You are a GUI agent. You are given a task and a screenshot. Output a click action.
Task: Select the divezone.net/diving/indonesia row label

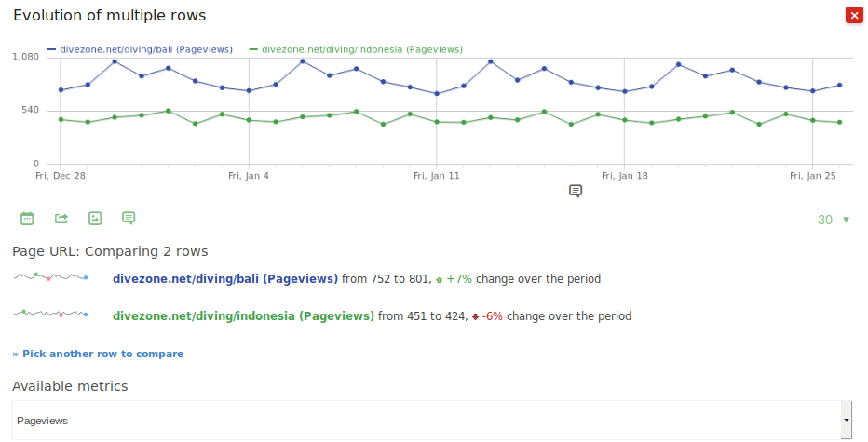[243, 315]
